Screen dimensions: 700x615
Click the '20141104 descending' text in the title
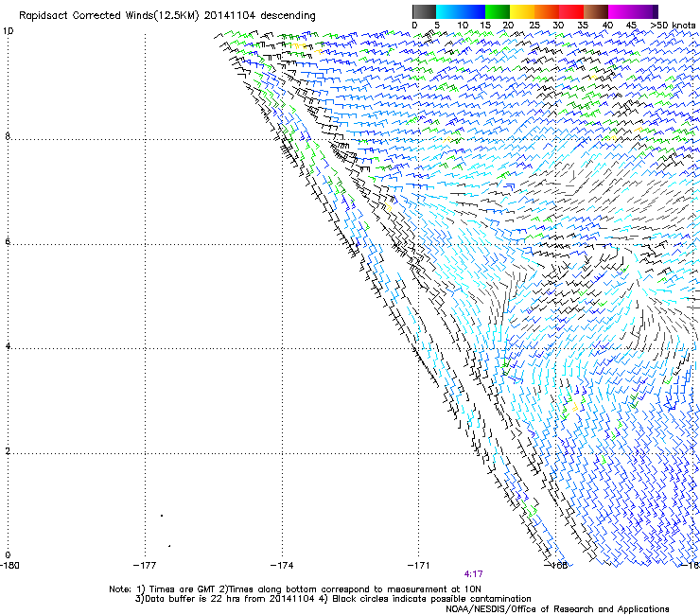pyautogui.click(x=260, y=16)
